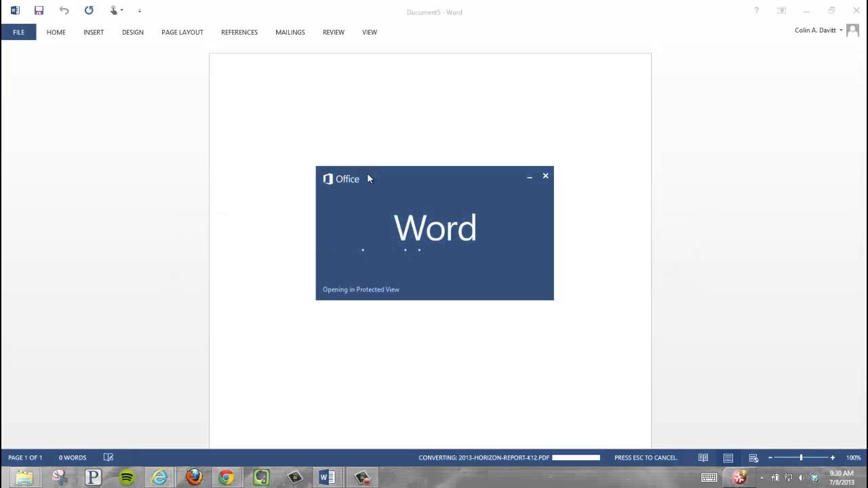Switch to the REVIEW tab
The width and height of the screenshot is (868, 488).
point(334,32)
